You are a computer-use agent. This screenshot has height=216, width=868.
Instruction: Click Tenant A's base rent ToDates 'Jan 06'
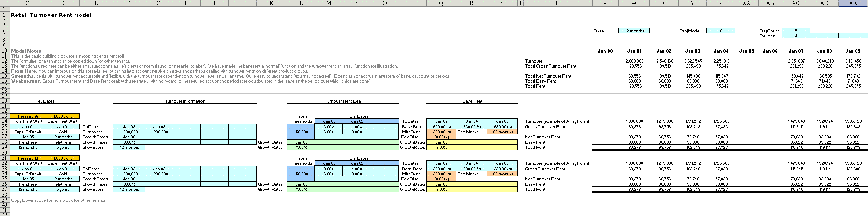502,121
